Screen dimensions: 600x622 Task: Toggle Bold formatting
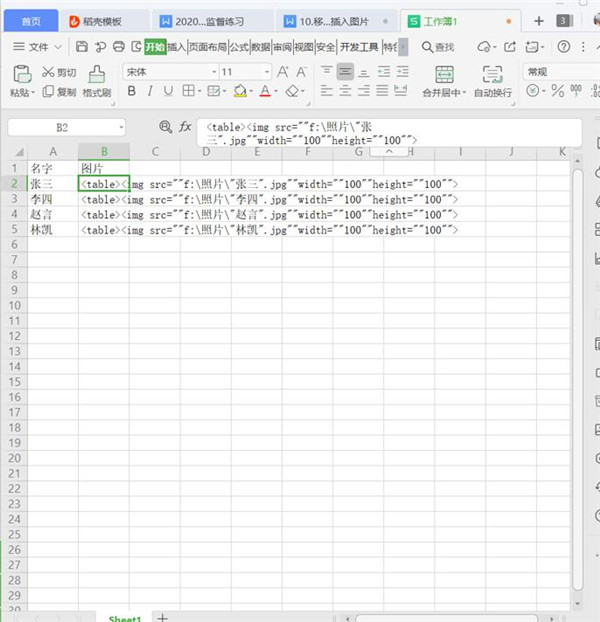[132, 91]
